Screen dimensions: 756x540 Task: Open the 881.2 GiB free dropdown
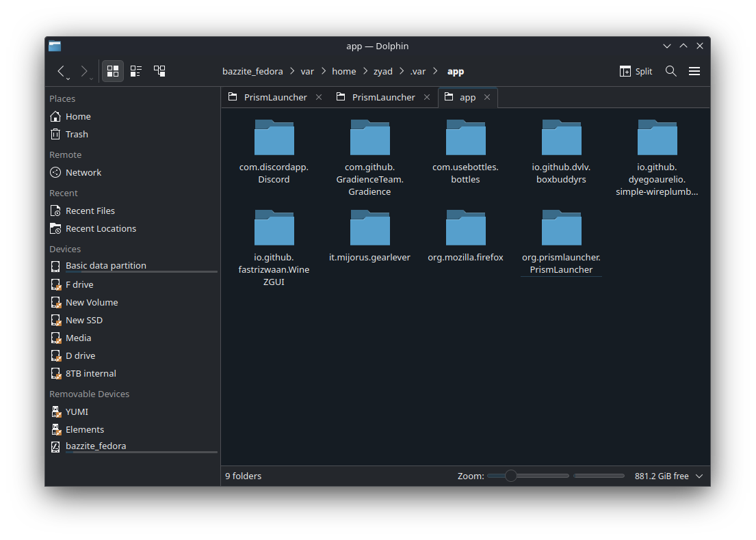click(x=668, y=476)
